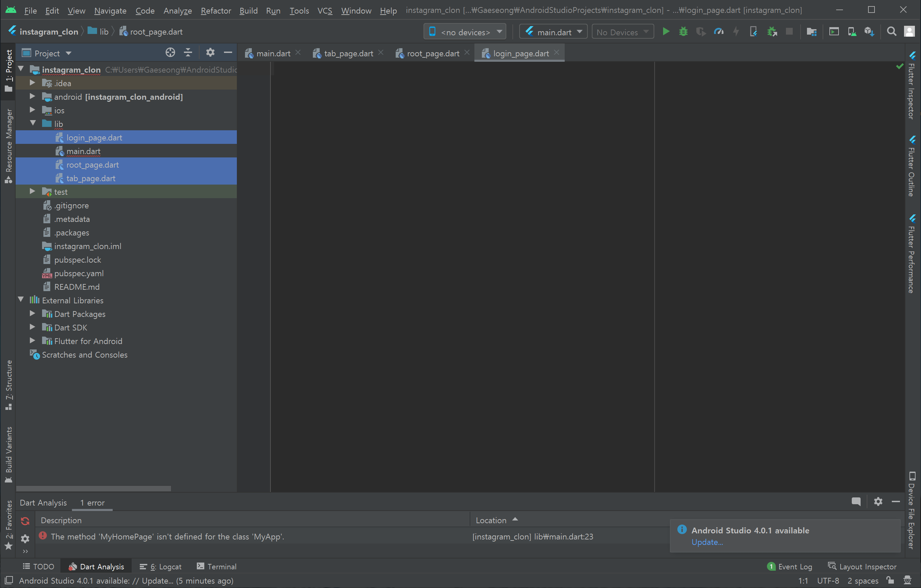The height and width of the screenshot is (588, 921).
Task: Open Search Everywhere magnifier icon
Action: pyautogui.click(x=891, y=32)
